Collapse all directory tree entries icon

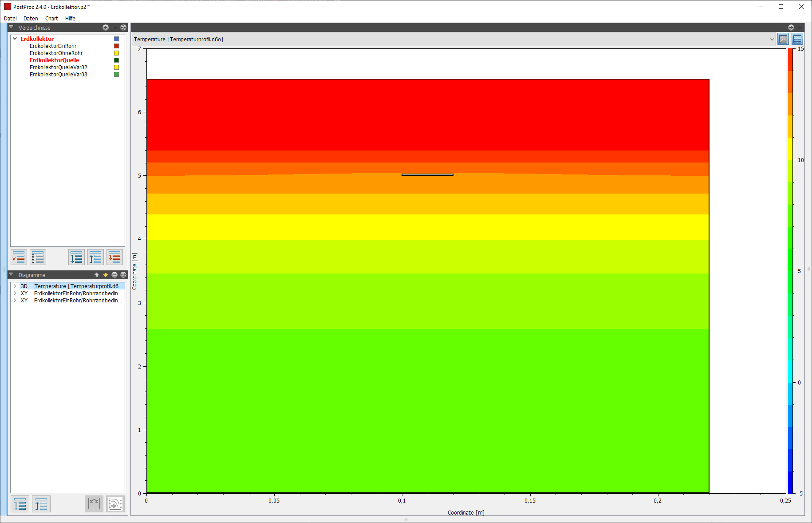pos(95,257)
